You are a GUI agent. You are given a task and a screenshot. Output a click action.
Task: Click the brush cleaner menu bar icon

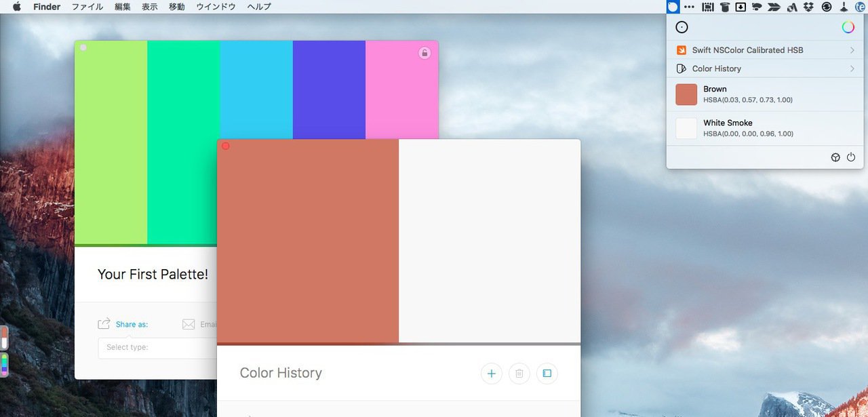click(844, 7)
